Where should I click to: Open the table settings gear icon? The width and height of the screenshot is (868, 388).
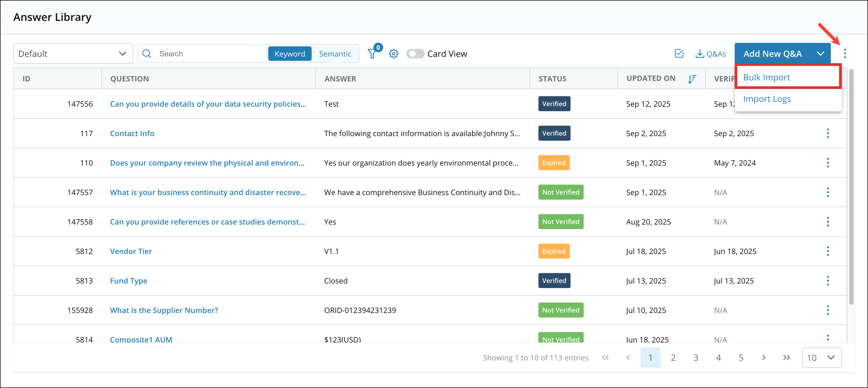(x=393, y=53)
